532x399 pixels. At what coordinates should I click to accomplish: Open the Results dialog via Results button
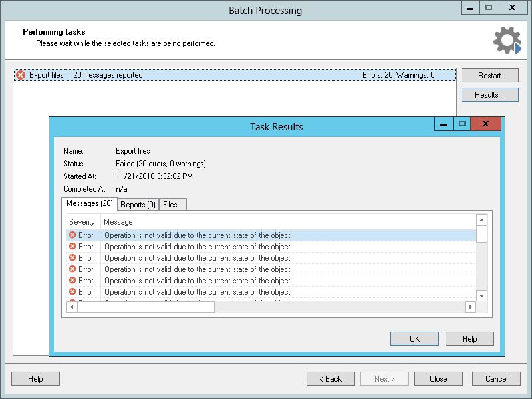pyautogui.click(x=490, y=94)
